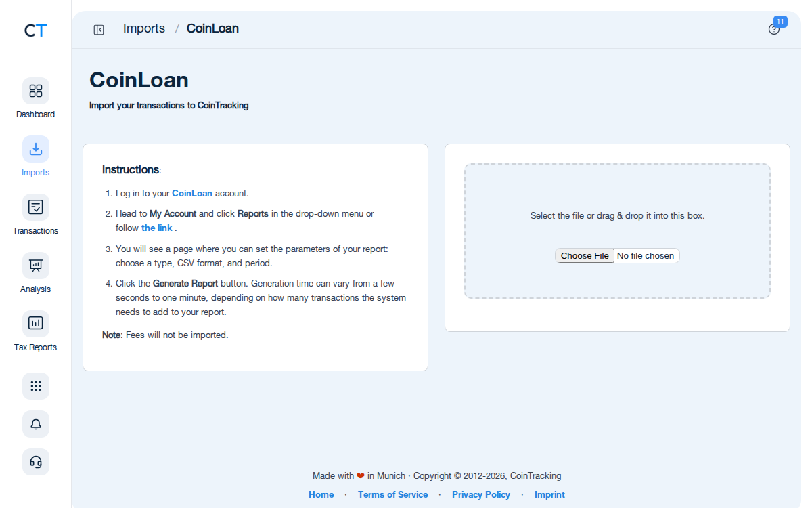Click the Instructions heading
Viewport: 812px width, 508px height.
click(131, 169)
